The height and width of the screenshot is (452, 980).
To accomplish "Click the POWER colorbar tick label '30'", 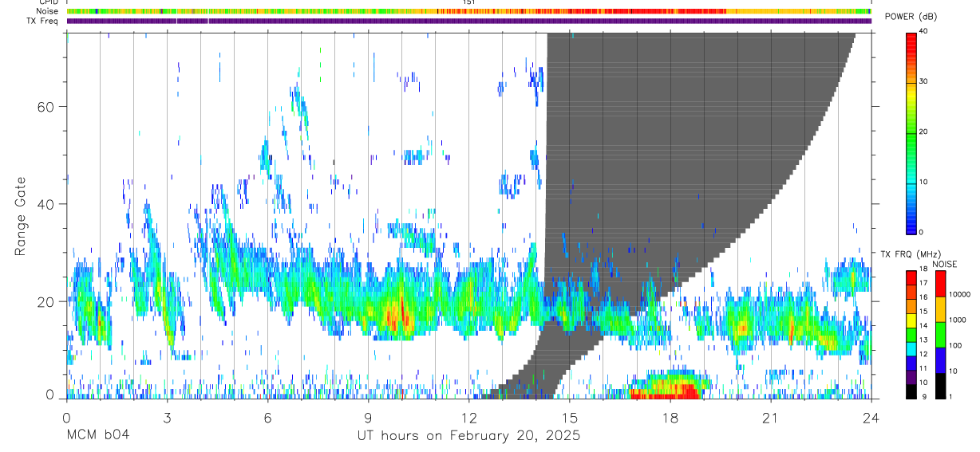I will click(924, 81).
